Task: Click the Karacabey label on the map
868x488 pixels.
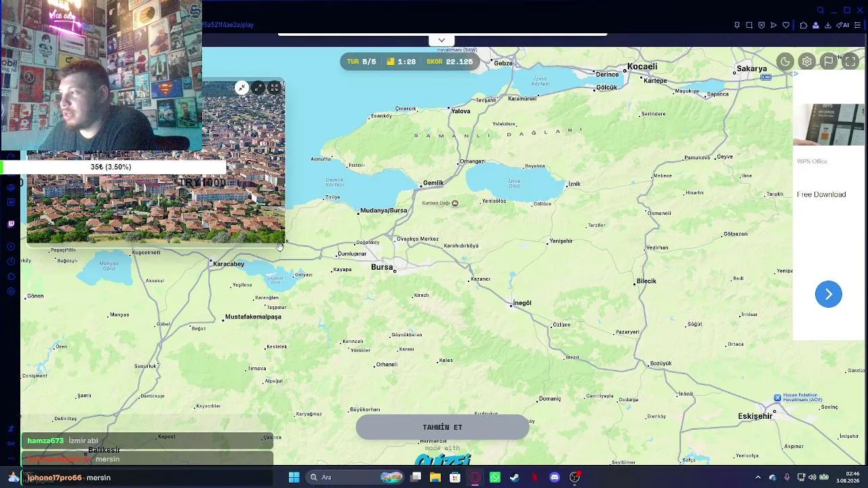Action: [229, 264]
